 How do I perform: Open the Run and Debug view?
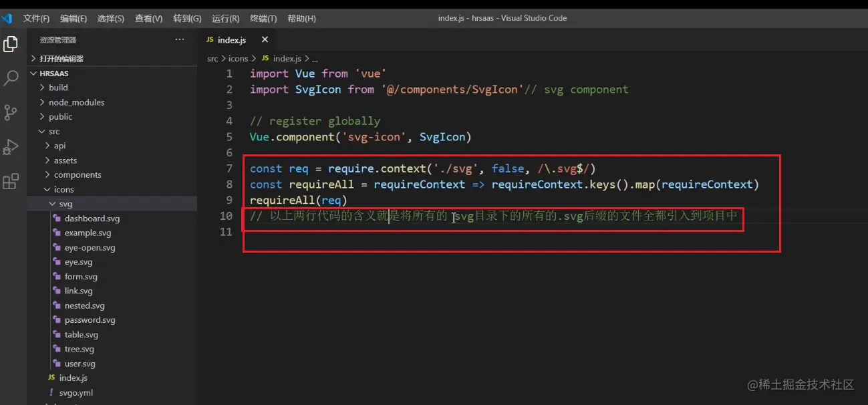click(11, 147)
